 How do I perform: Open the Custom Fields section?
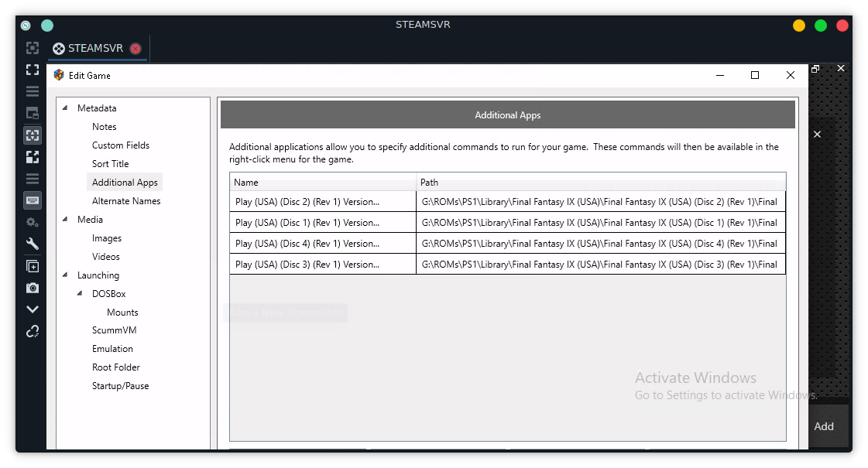[x=121, y=145]
